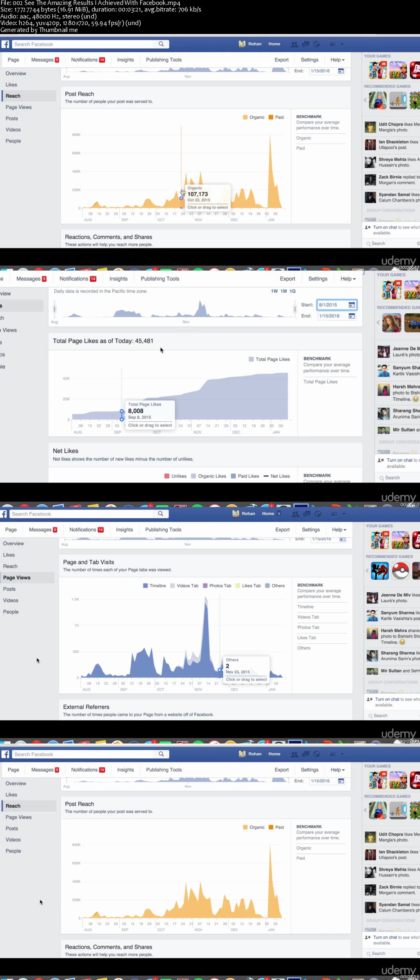Open Notifications tab in Page and Tab Visits frame
420x980 pixels.
pyautogui.click(x=87, y=530)
